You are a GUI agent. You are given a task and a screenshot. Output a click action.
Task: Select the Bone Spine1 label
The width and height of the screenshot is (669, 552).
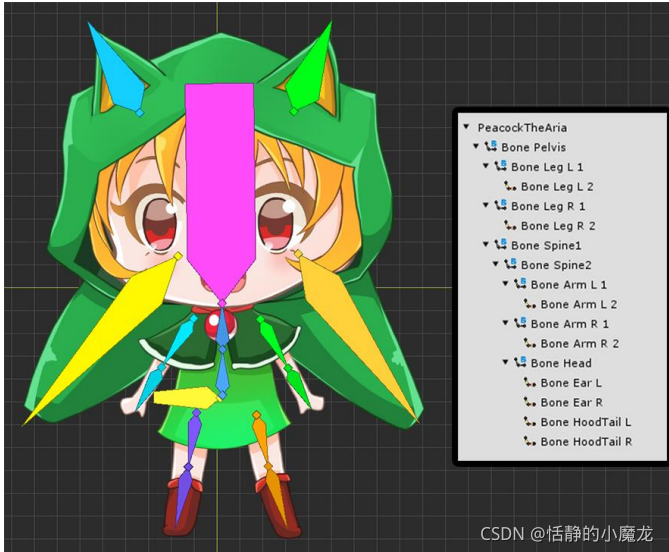click(546, 246)
